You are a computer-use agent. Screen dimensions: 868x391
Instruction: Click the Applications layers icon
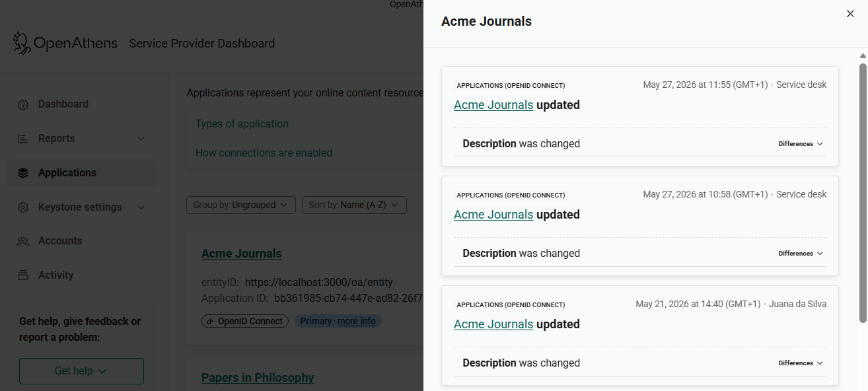click(23, 173)
